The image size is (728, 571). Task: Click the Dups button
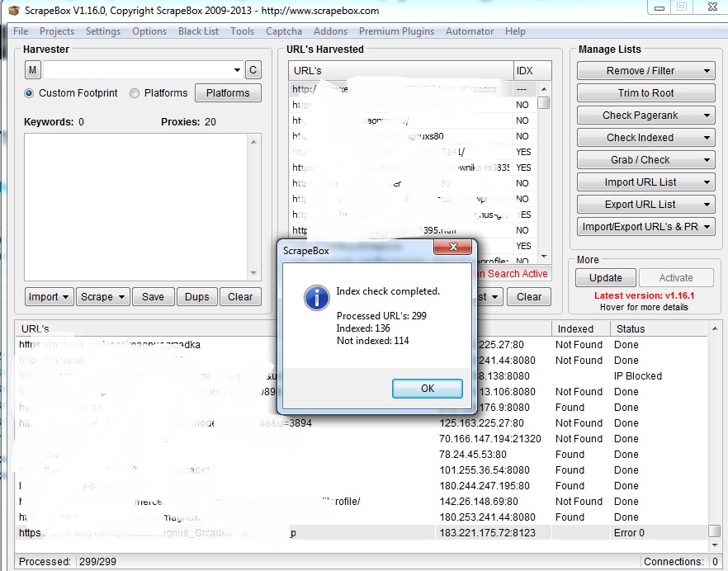[x=196, y=297]
